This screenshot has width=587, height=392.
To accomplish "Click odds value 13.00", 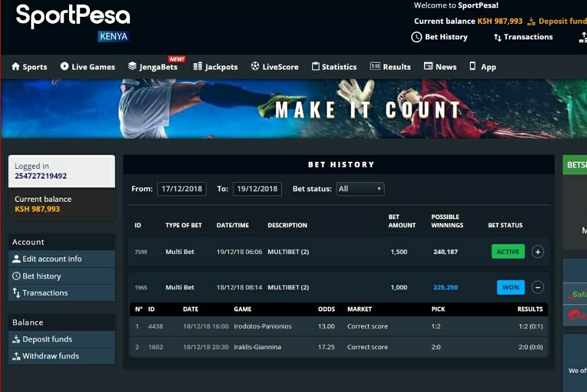I will point(326,326).
